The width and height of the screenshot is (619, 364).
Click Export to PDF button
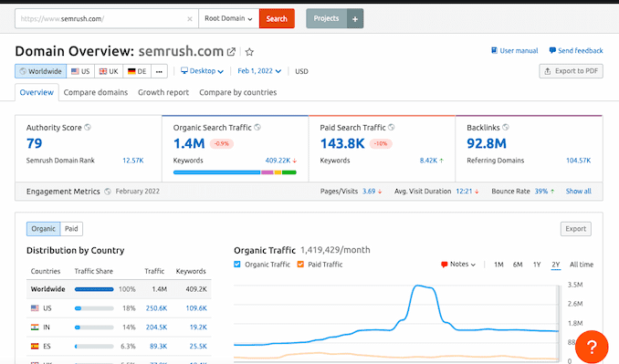pyautogui.click(x=571, y=71)
